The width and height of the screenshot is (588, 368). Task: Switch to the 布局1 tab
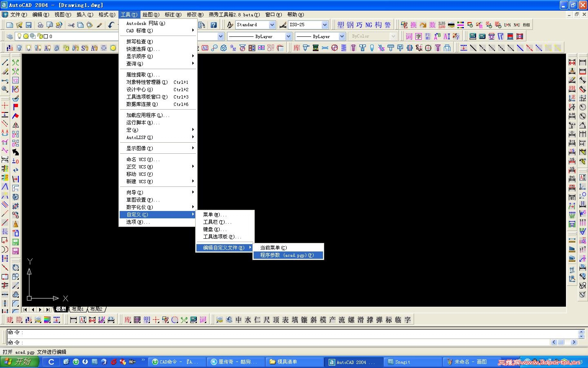pos(78,310)
